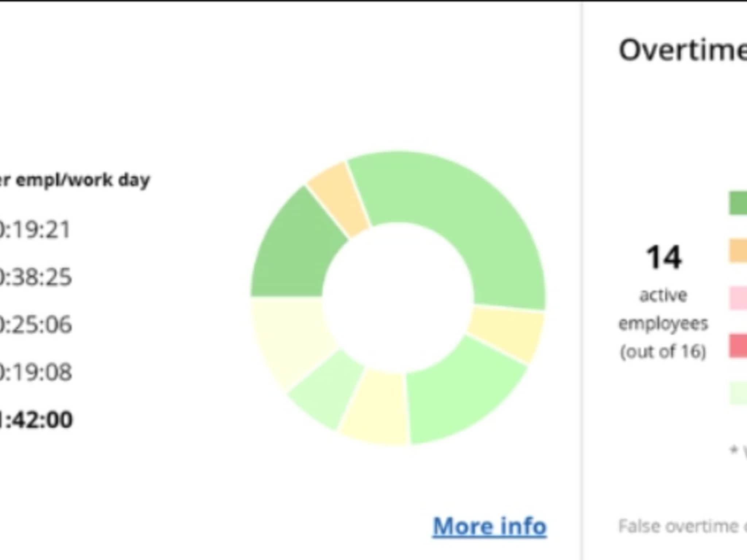747x560 pixels.
Task: Select the time value ending in 38:25
Action: click(36, 277)
